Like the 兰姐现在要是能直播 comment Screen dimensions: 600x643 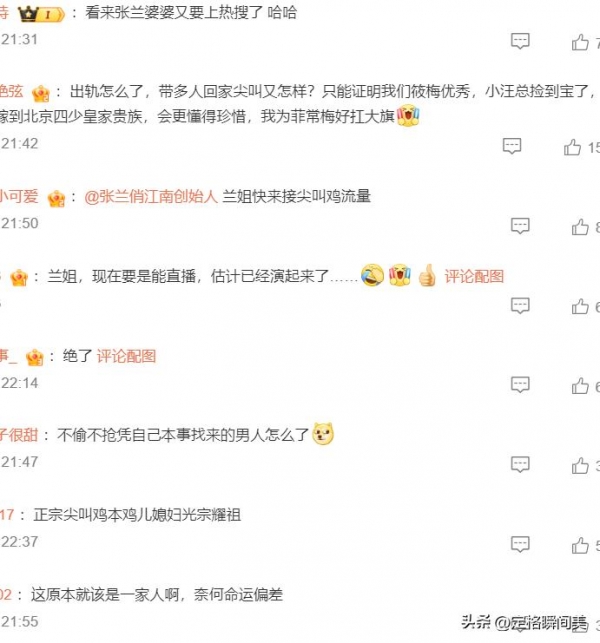tap(580, 306)
